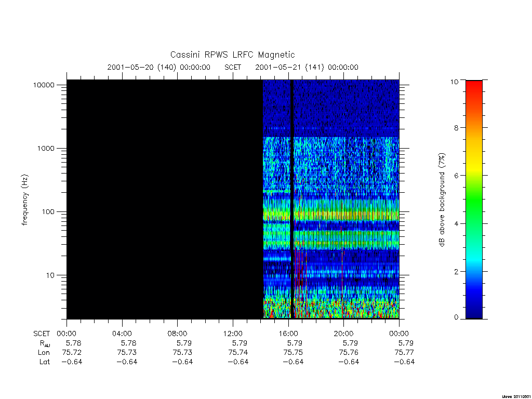
Task: Click the colorbar tick label '10'
Action: [x=454, y=82]
